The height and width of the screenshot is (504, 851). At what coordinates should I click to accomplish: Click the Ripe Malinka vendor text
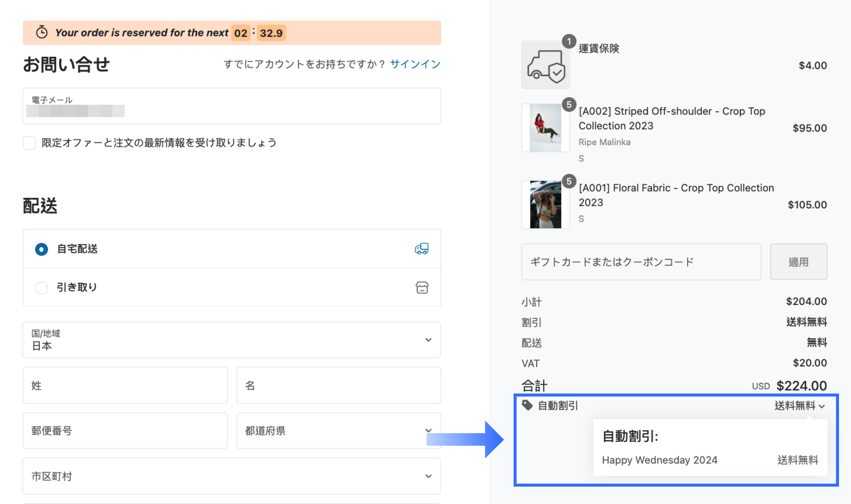point(605,142)
